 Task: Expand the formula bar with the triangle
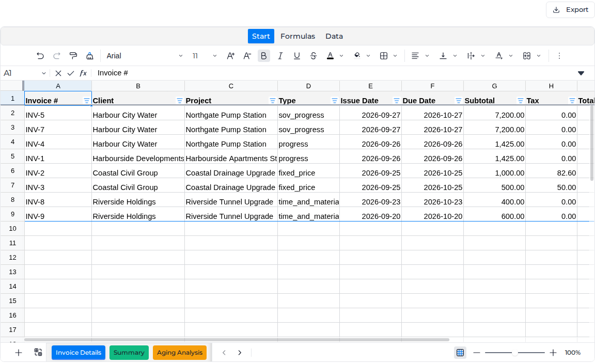[581, 73]
